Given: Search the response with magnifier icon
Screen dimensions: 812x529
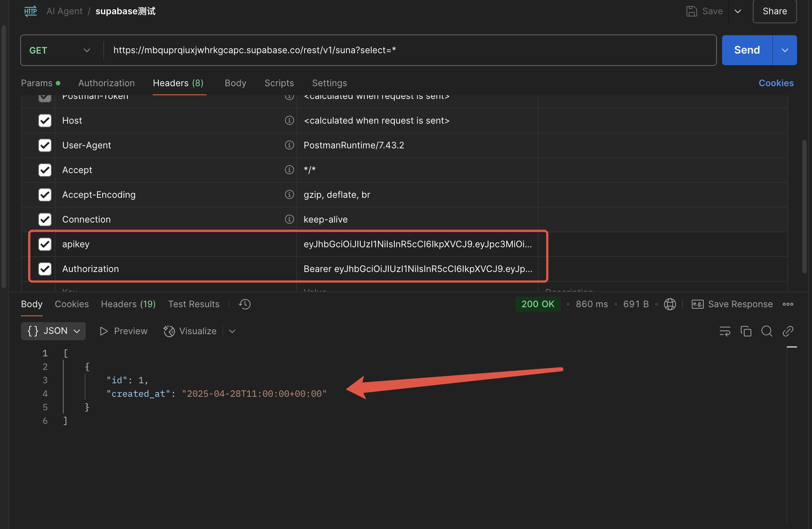Looking at the screenshot, I should point(767,331).
